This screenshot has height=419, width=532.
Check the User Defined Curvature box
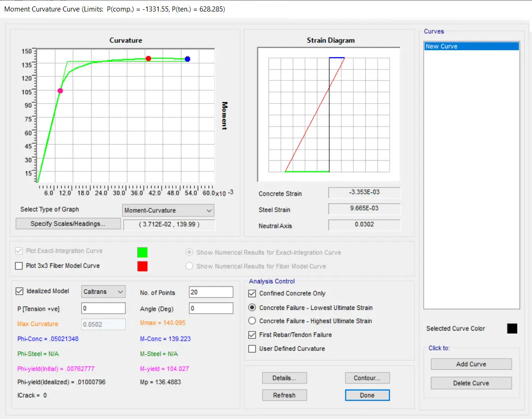[252, 349]
